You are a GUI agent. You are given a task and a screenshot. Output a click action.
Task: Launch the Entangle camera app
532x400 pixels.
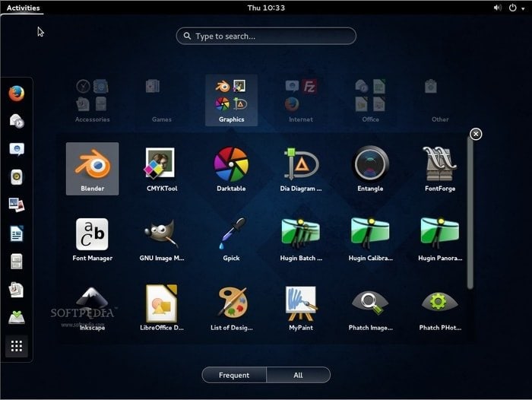coord(370,169)
